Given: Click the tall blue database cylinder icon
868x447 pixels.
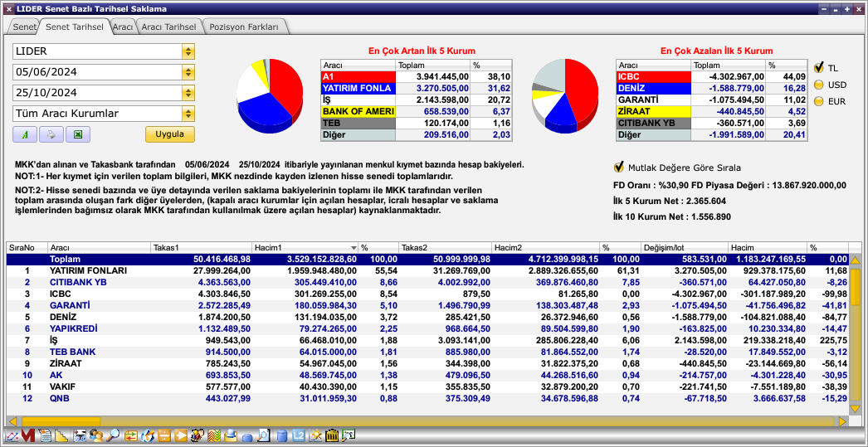Looking at the screenshot, I should coord(282,435).
